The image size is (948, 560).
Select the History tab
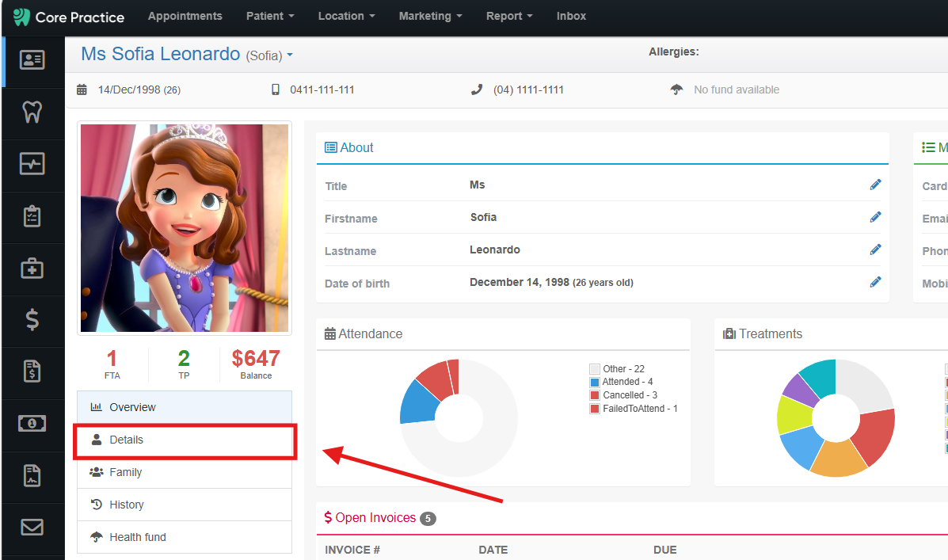[x=185, y=505]
